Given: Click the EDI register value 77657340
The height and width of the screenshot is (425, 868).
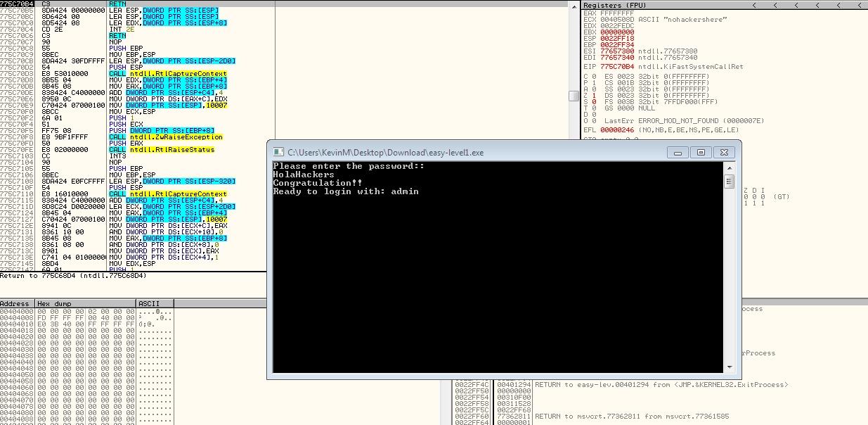Looking at the screenshot, I should 617,57.
